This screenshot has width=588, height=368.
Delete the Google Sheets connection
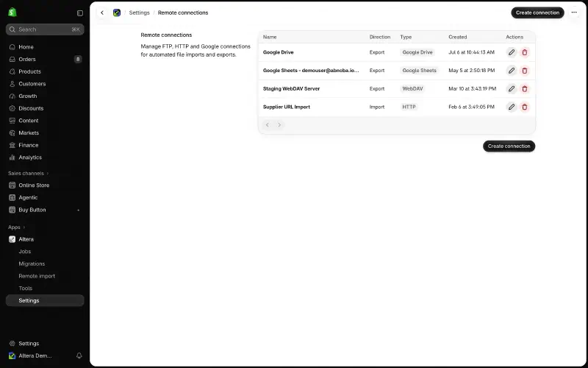(525, 71)
